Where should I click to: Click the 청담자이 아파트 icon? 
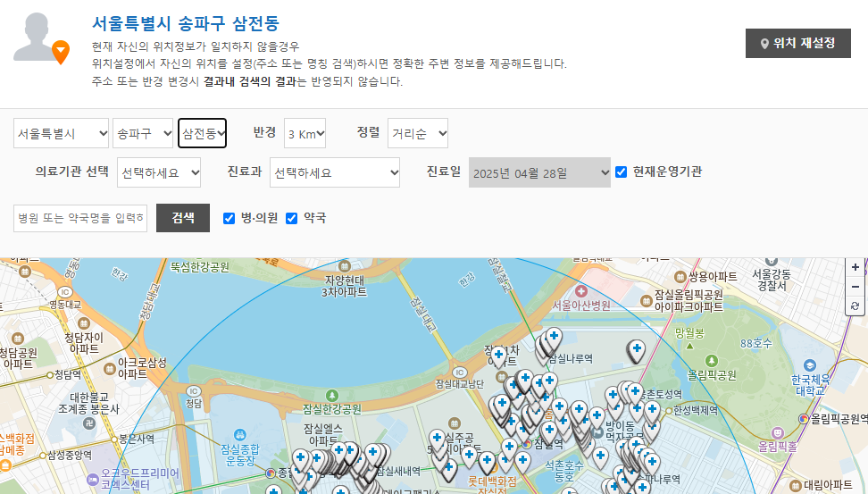(x=84, y=323)
